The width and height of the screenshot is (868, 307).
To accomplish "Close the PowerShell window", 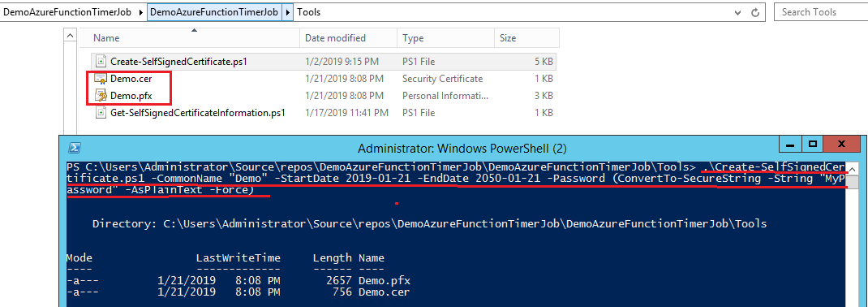I will 841,145.
